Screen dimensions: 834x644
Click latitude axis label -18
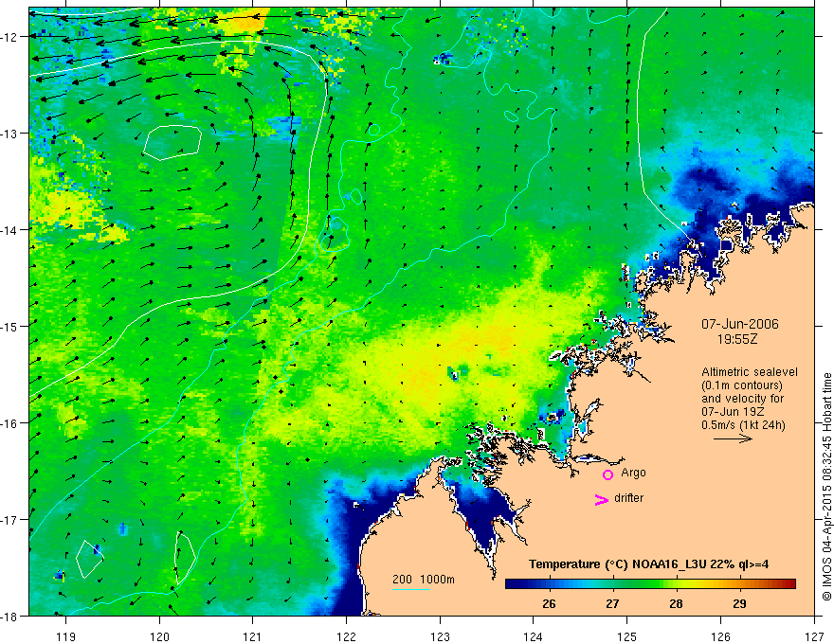click(x=10, y=616)
